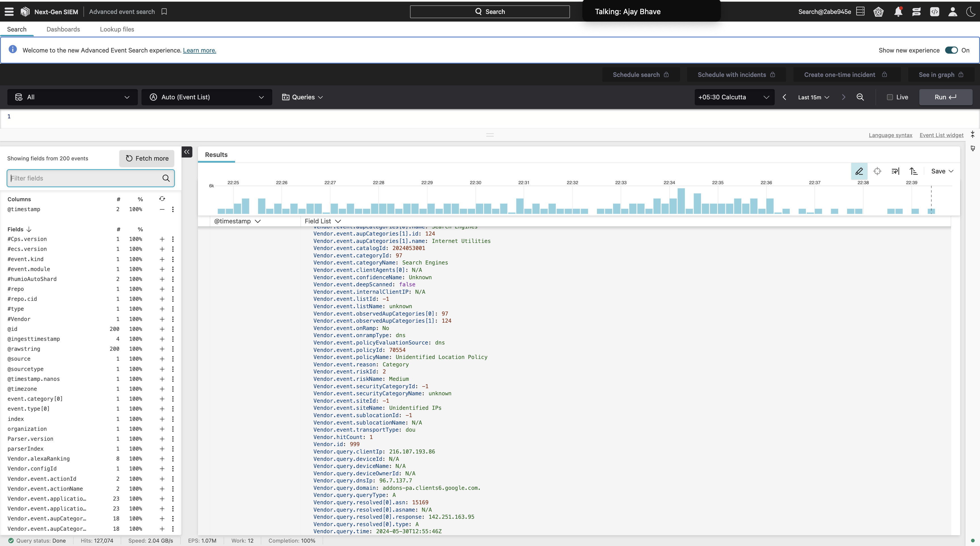Toggle dark mode moon icon

970,12
